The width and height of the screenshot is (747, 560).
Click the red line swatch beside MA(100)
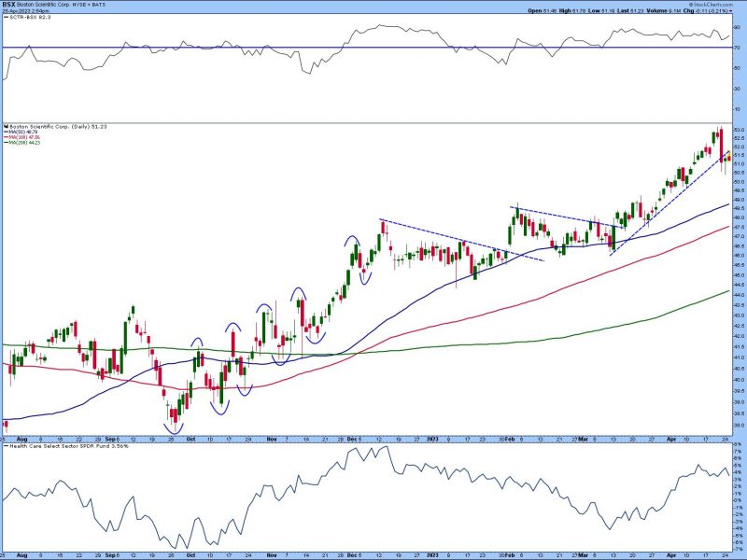click(5, 137)
